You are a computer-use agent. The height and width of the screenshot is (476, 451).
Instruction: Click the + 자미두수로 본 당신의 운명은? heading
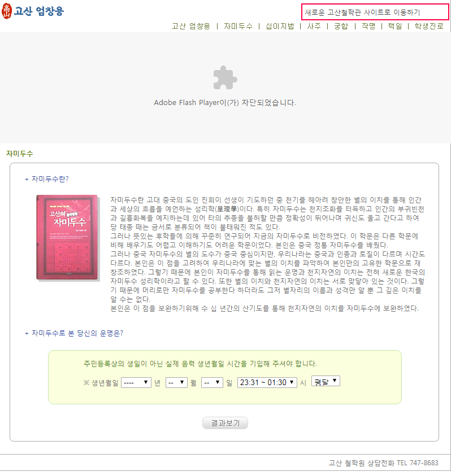(x=74, y=333)
